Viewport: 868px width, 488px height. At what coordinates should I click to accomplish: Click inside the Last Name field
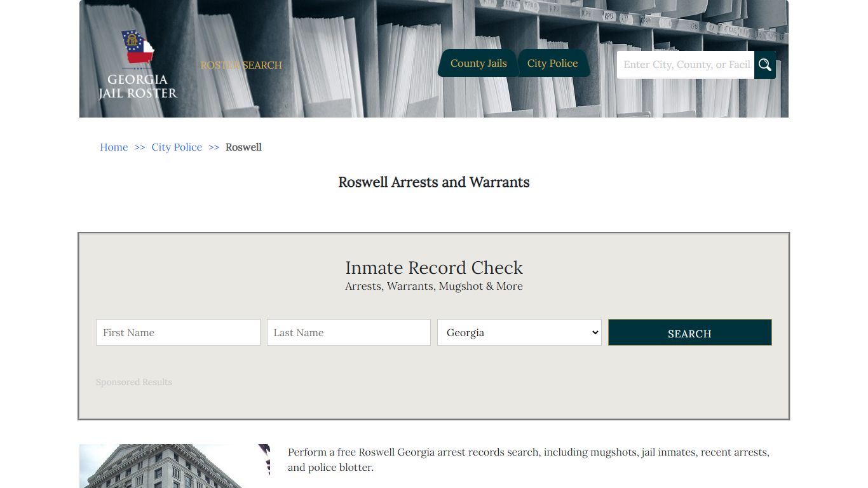[x=348, y=332]
